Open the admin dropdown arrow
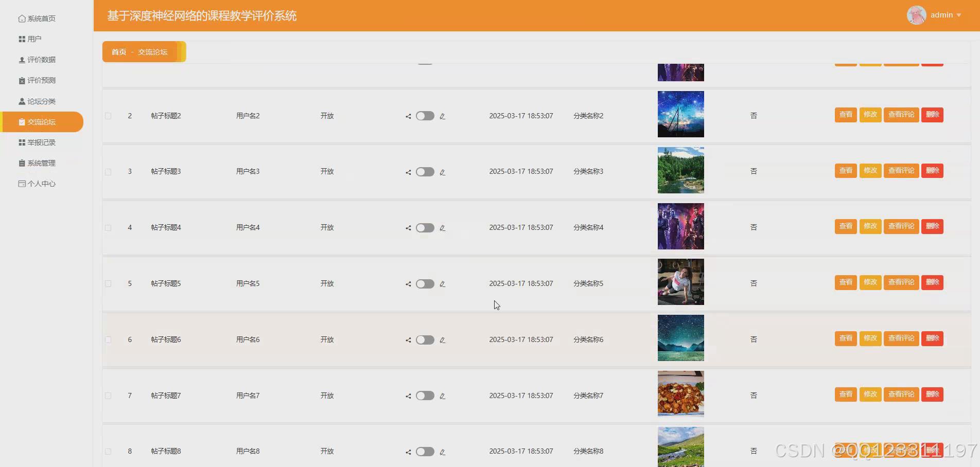 pyautogui.click(x=959, y=15)
